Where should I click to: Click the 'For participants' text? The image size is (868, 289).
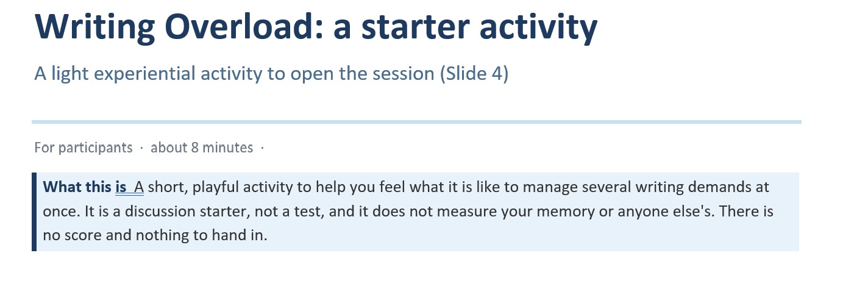point(83,148)
